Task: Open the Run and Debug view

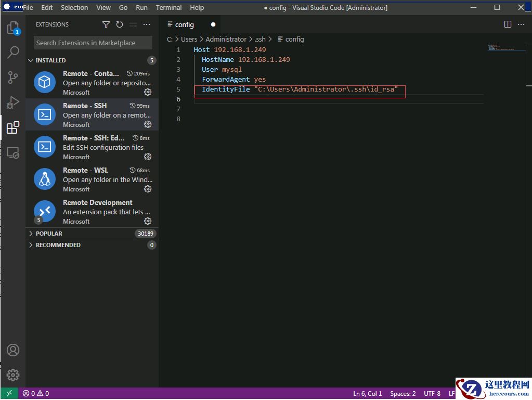Action: point(13,102)
